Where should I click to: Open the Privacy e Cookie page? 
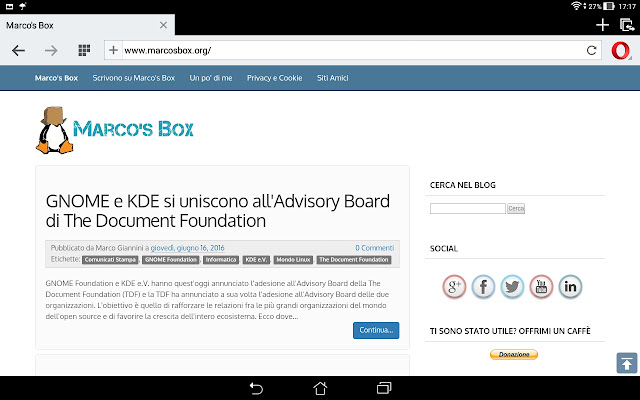point(274,78)
